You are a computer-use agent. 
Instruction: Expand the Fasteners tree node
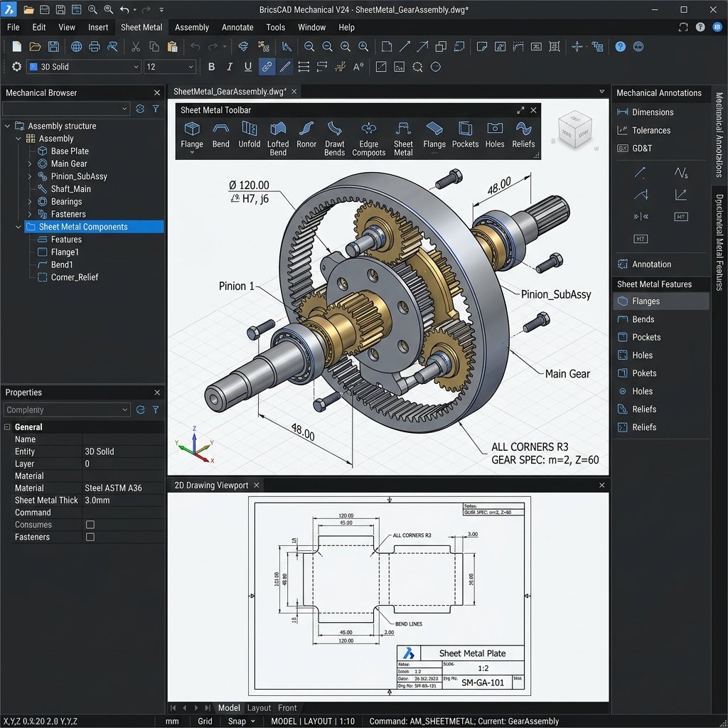pos(30,214)
